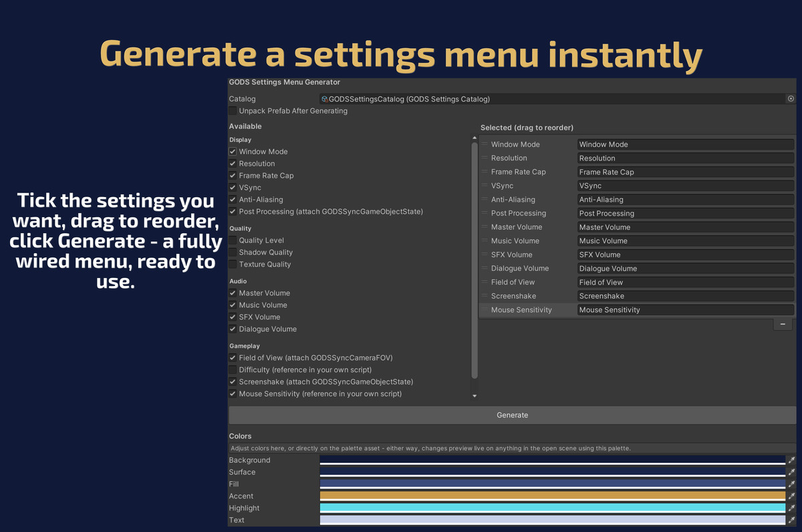Untick the Window Mode checkbox
The width and height of the screenshot is (802, 532).
[x=233, y=152]
